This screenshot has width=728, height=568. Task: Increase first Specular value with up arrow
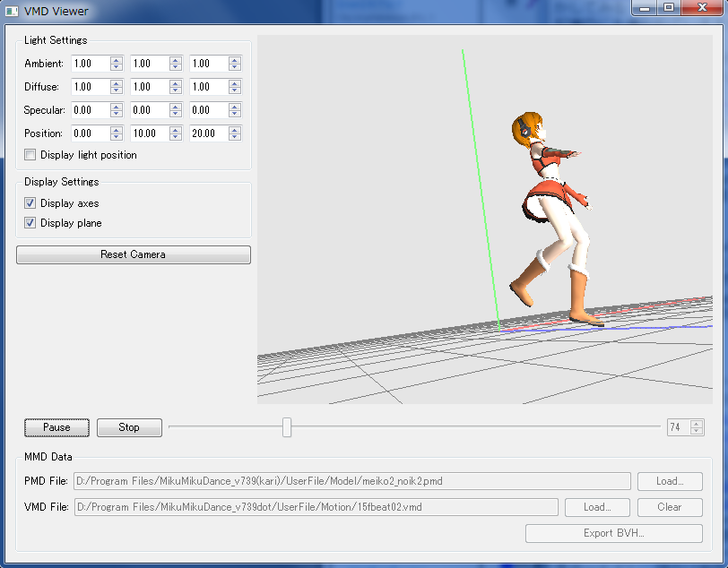(117, 107)
